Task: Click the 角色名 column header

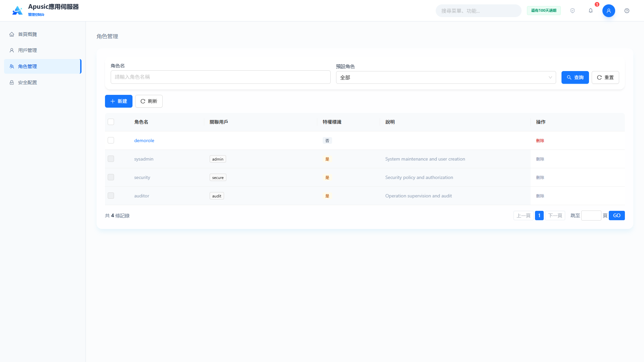Action: point(141,122)
